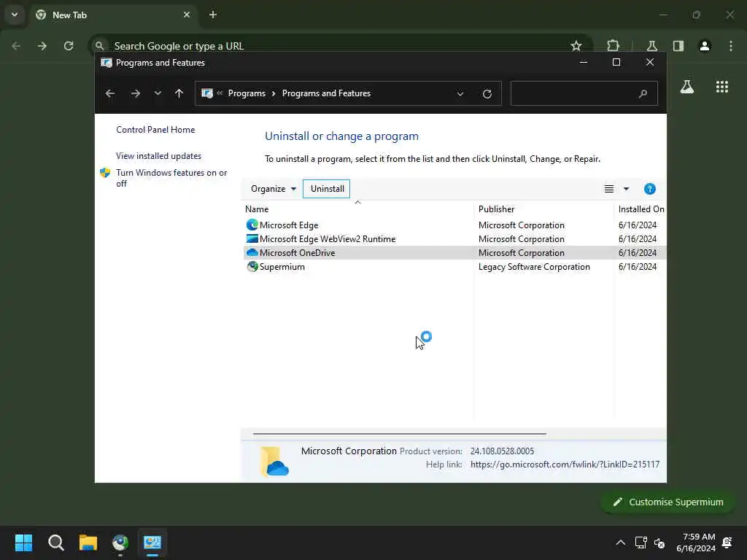Expand the address bar history dropdown
This screenshot has height=560, width=747.
click(460, 94)
